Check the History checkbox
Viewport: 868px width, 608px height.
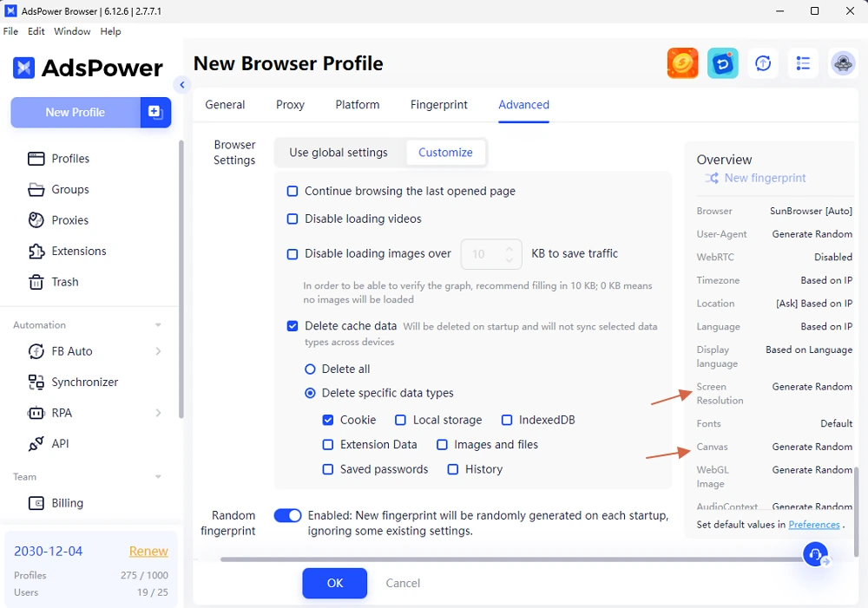(x=453, y=469)
